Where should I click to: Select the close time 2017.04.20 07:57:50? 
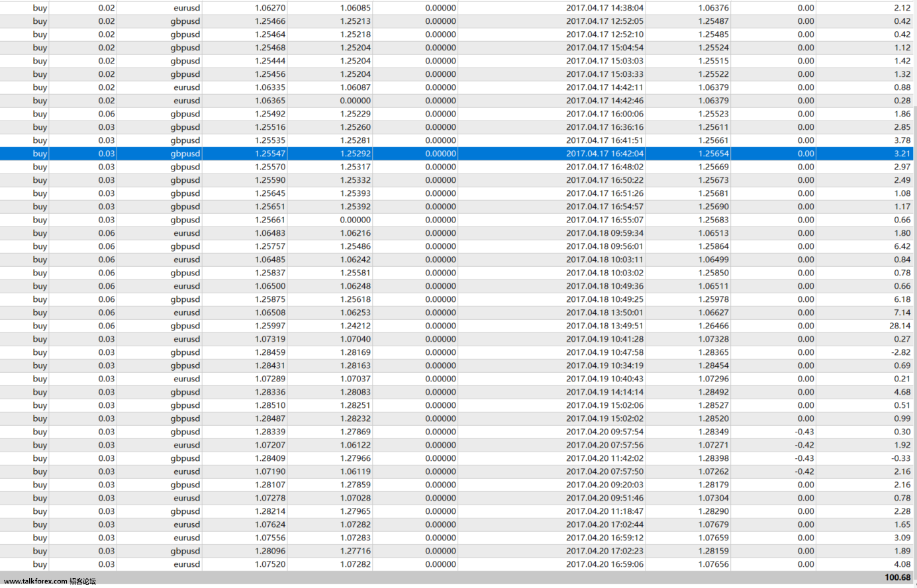604,471
